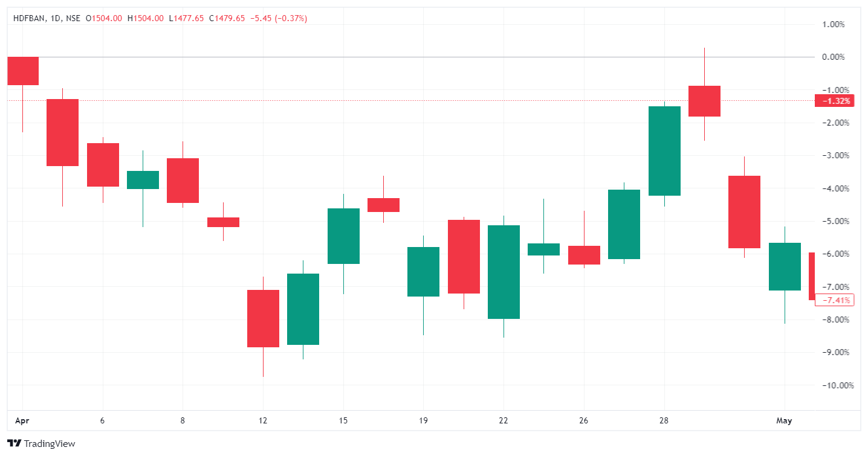Select the red candle above date 12

pos(263,318)
